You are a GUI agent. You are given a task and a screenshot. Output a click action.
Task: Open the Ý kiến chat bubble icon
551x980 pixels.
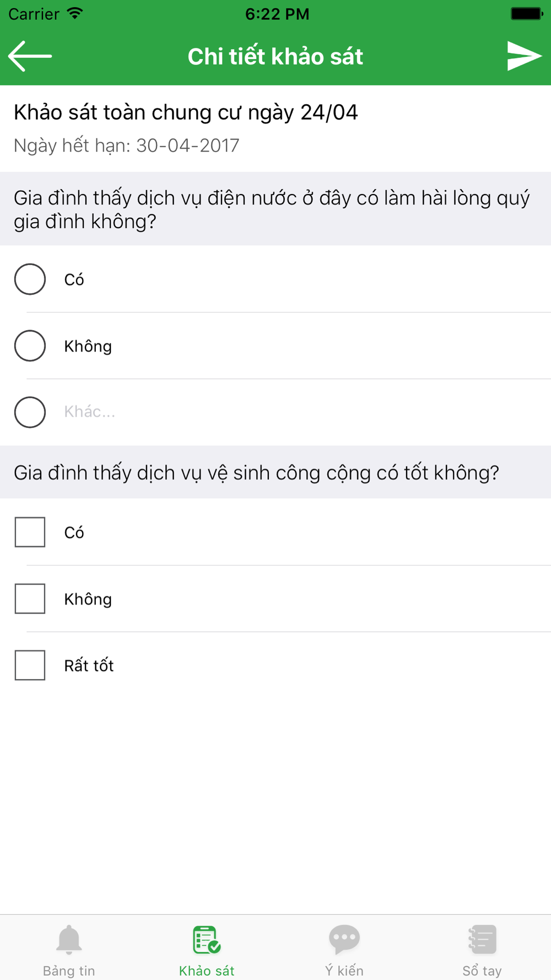pyautogui.click(x=344, y=940)
